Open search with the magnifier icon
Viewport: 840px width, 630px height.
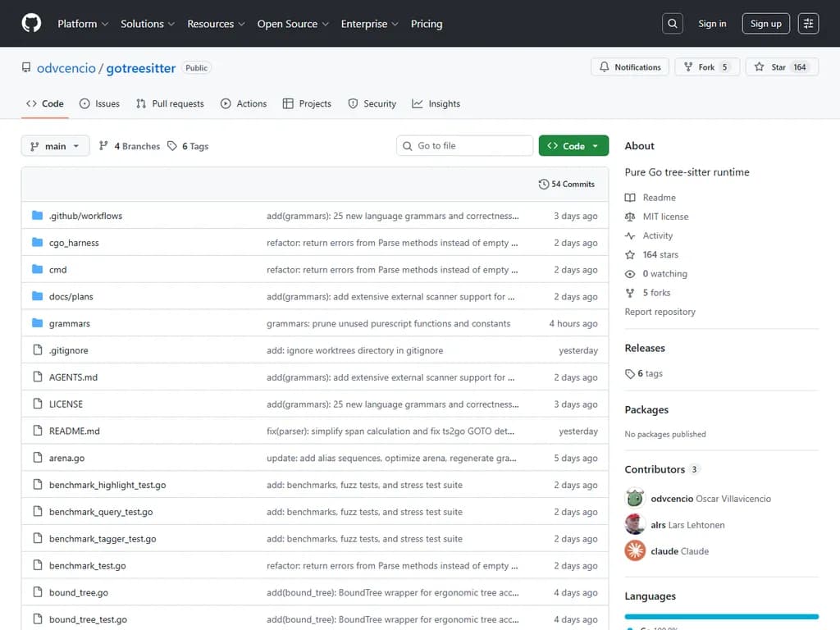673,24
